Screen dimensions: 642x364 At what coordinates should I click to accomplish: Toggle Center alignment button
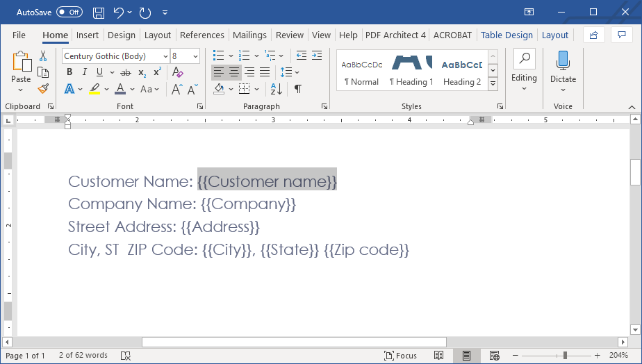point(234,72)
